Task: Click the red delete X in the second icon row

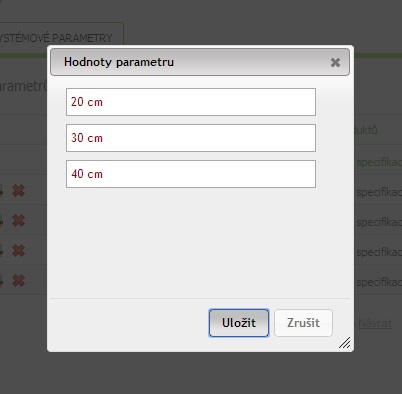Action: (x=18, y=221)
